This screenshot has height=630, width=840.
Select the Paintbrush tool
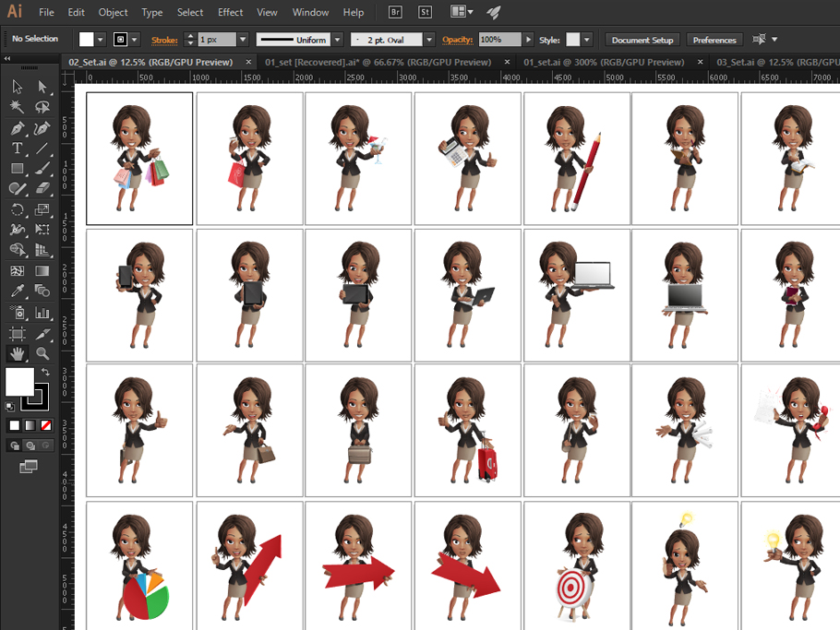pyautogui.click(x=44, y=168)
